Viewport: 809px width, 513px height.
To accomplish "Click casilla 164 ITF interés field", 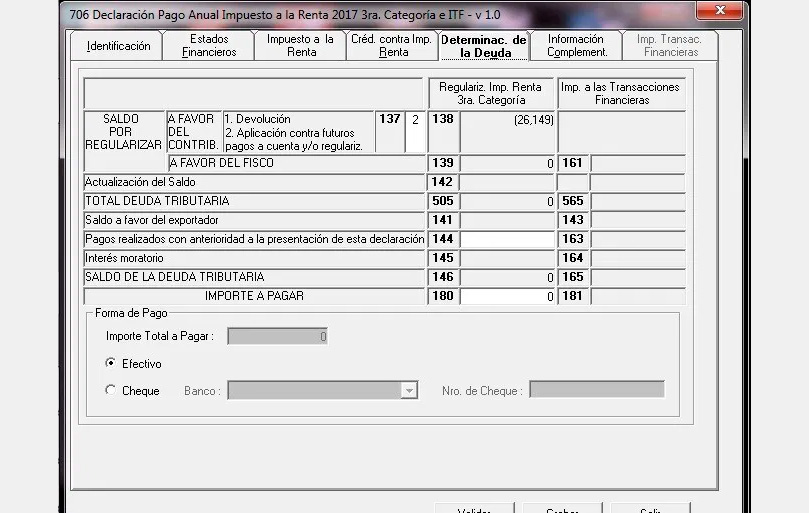I will pos(638,258).
